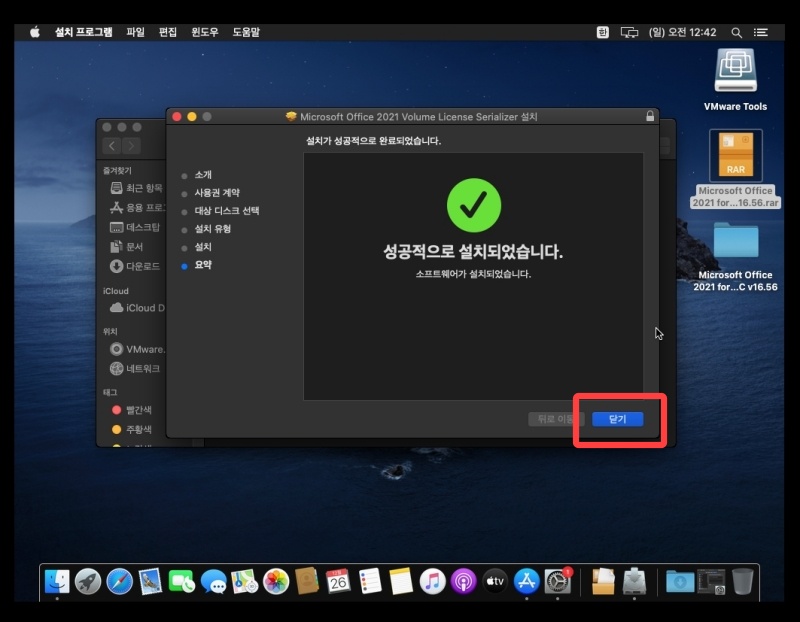Open Contacts from the Dock
The width and height of the screenshot is (800, 622).
[x=307, y=581]
